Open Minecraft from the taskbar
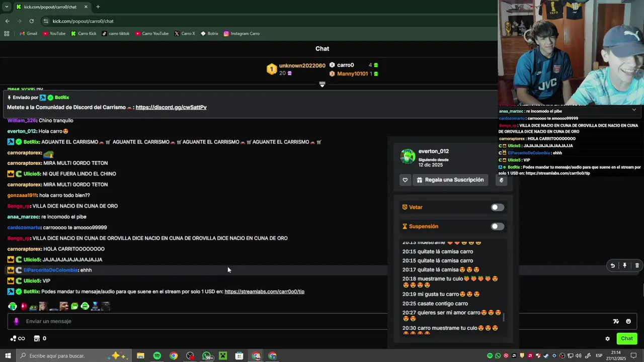 (223, 355)
